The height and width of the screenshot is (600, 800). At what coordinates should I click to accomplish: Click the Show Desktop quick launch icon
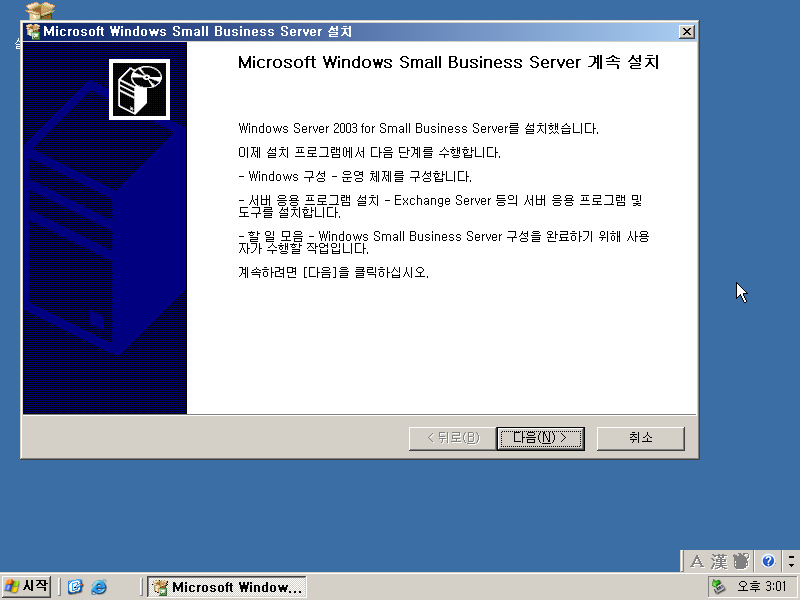[75, 587]
